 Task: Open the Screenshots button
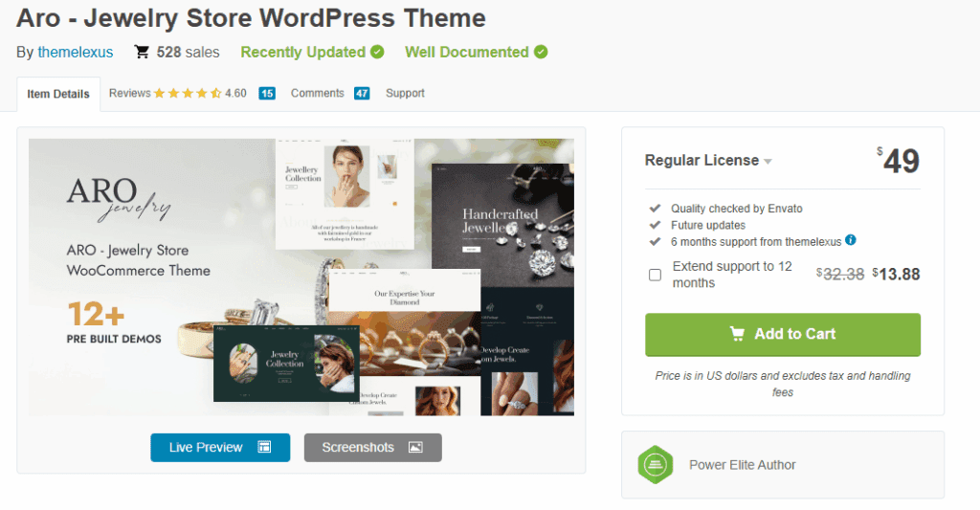pos(372,448)
